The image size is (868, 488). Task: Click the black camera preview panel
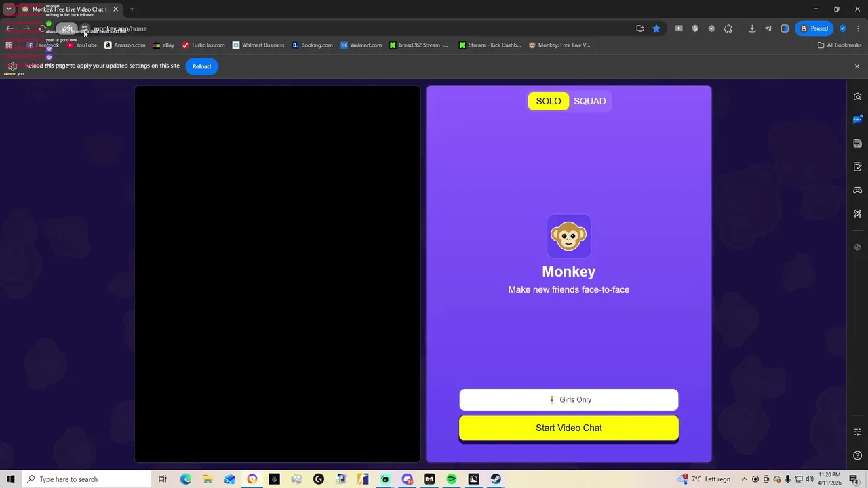pos(277,274)
